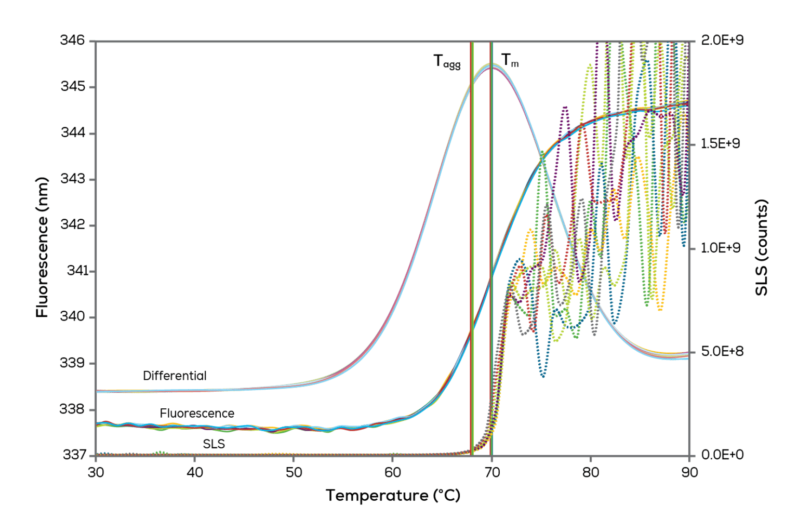Select the "40" temperature tick label
The image size is (798, 532).
pyautogui.click(x=195, y=472)
